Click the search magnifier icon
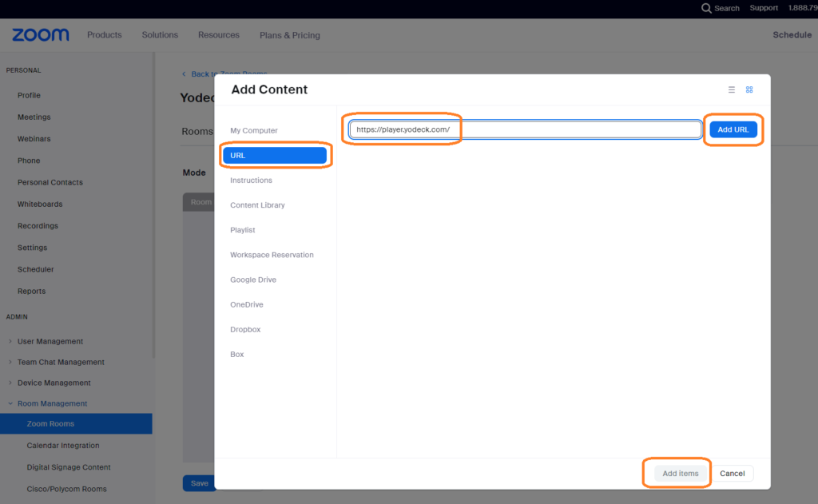 pos(706,8)
